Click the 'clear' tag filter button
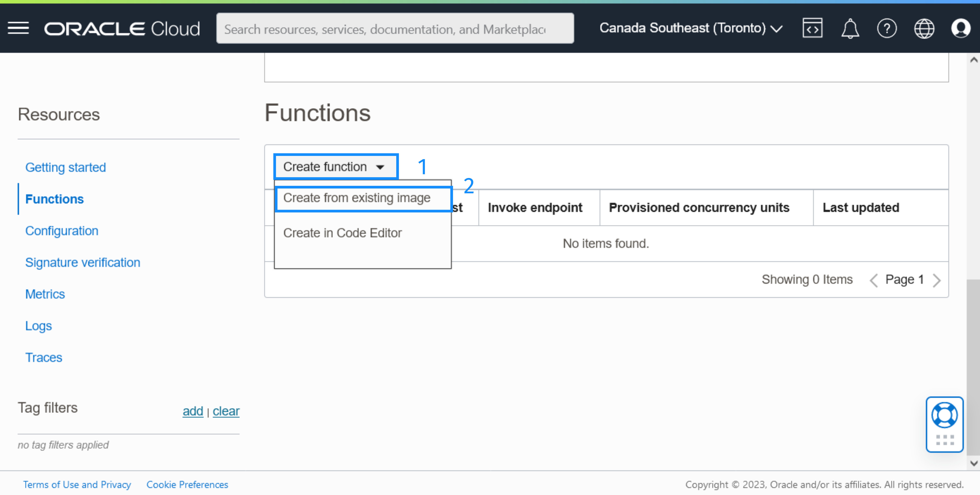 [x=226, y=411]
